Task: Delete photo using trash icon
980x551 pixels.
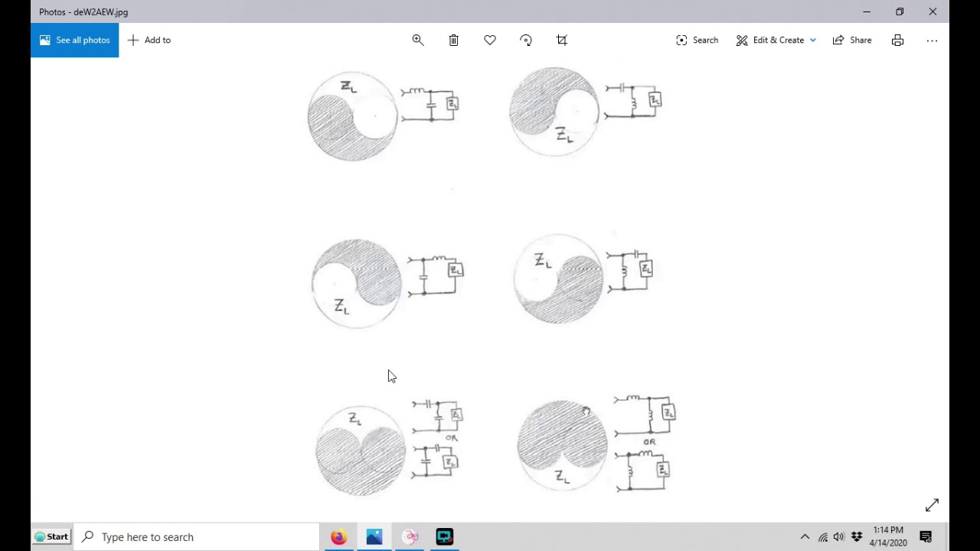Action: tap(454, 40)
